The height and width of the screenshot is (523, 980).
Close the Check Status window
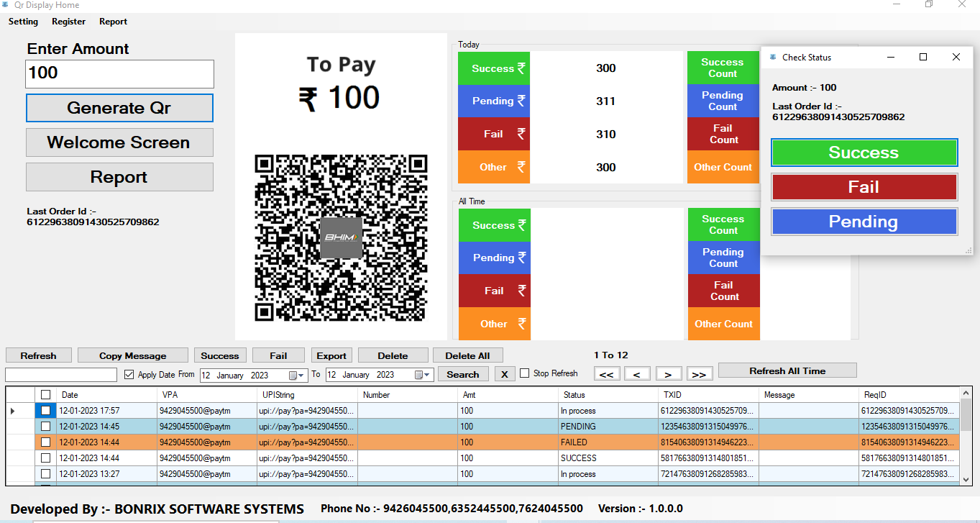pyautogui.click(x=956, y=57)
